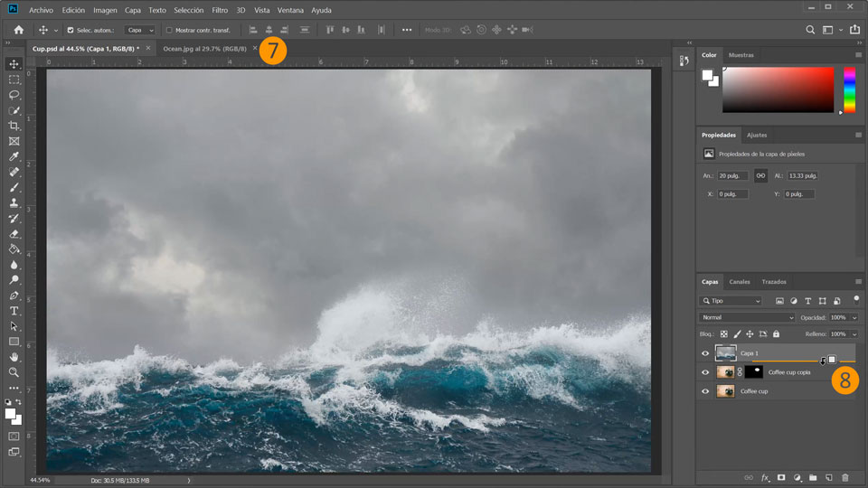The height and width of the screenshot is (488, 868).
Task: Select the Lasso tool
Action: [x=14, y=95]
